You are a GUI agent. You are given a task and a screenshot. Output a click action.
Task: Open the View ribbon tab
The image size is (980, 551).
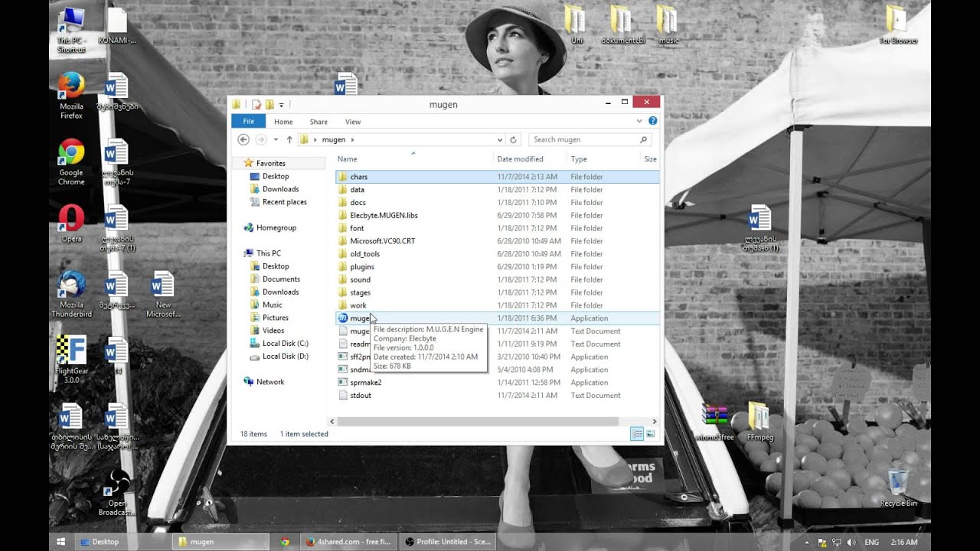tap(353, 122)
